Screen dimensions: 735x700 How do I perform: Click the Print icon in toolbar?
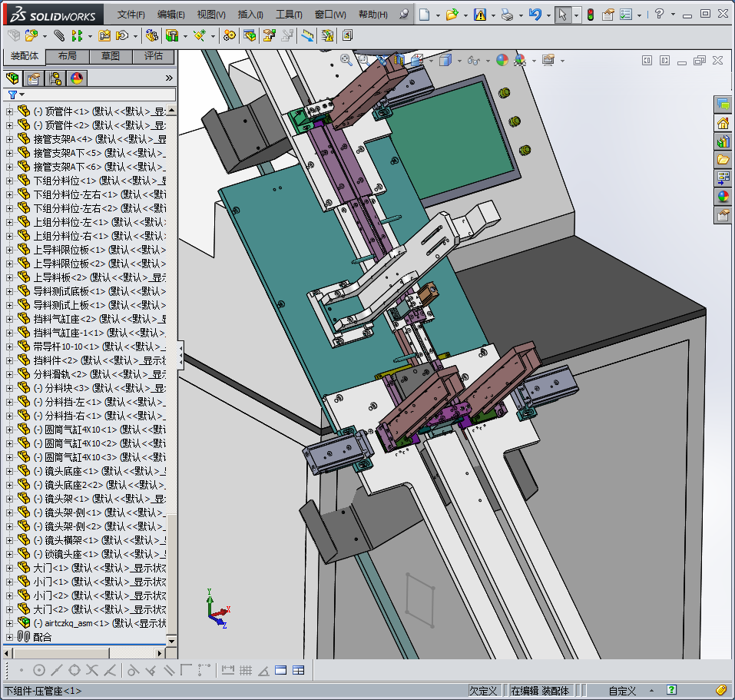click(x=507, y=15)
